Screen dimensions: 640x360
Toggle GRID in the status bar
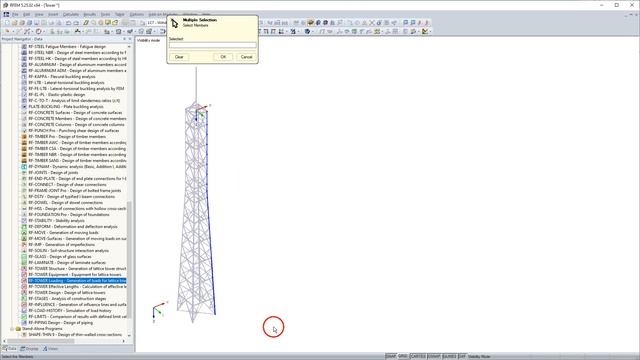(403, 356)
